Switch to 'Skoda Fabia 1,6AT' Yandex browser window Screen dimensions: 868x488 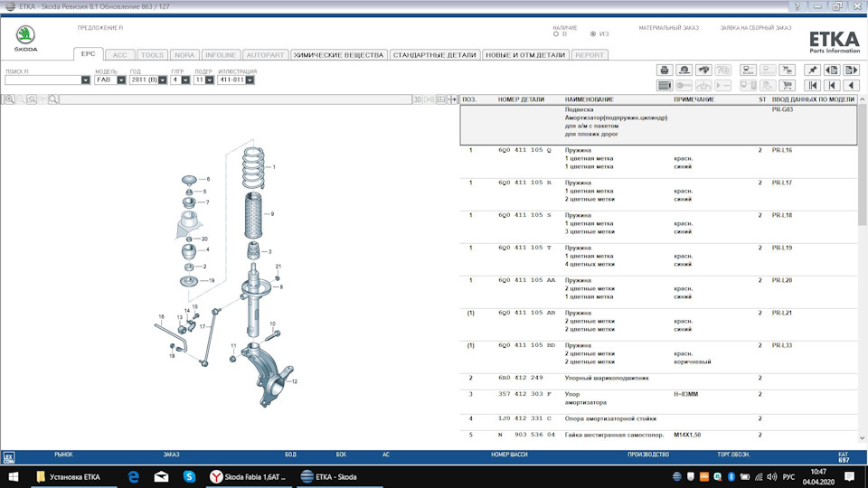pyautogui.click(x=250, y=476)
